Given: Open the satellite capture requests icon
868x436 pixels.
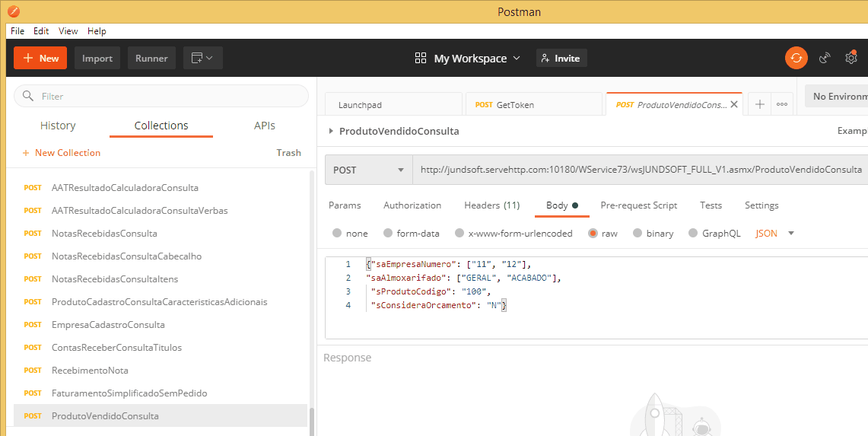Looking at the screenshot, I should [x=825, y=58].
